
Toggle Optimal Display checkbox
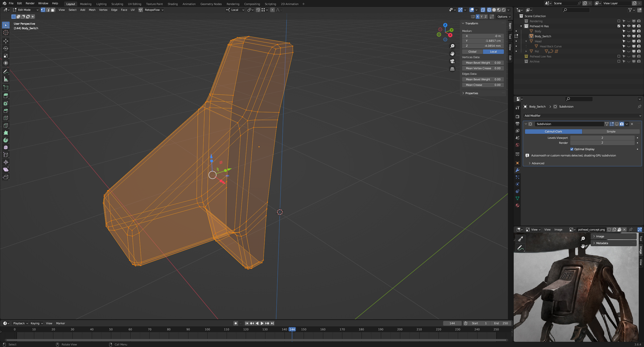[x=572, y=149]
